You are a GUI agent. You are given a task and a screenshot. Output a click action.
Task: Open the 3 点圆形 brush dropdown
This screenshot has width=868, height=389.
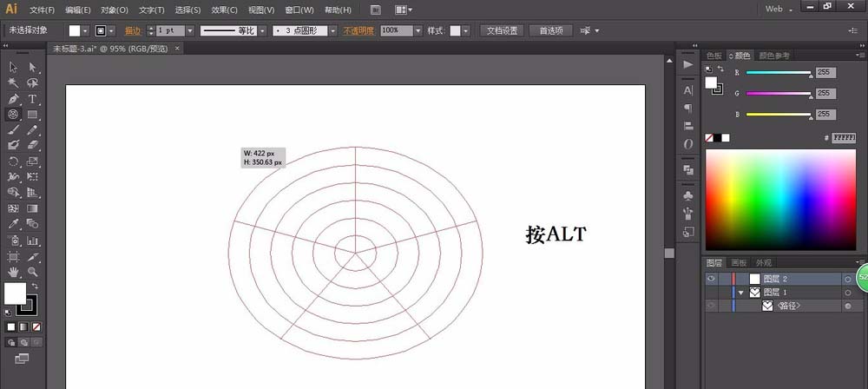[332, 30]
